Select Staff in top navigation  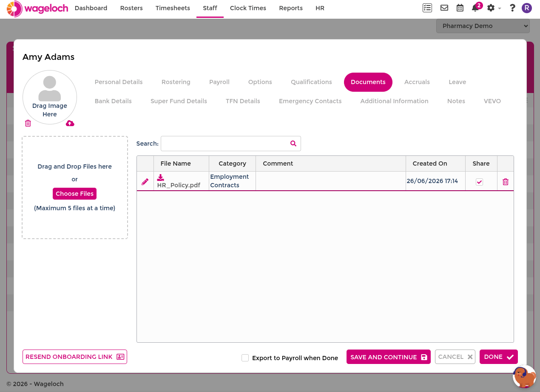pos(210,8)
